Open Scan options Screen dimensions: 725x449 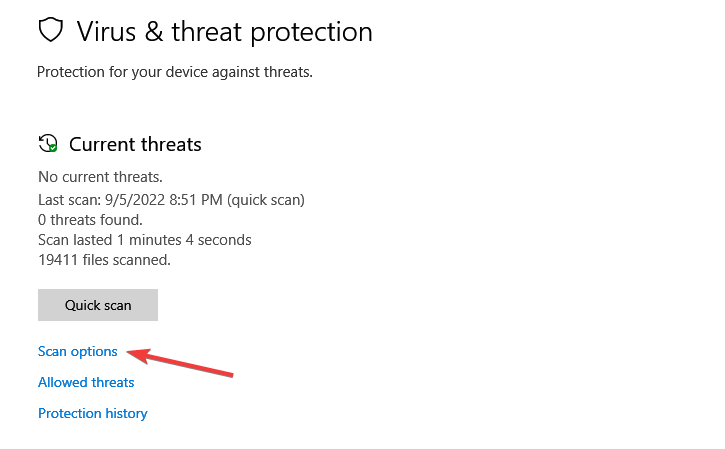pos(78,351)
